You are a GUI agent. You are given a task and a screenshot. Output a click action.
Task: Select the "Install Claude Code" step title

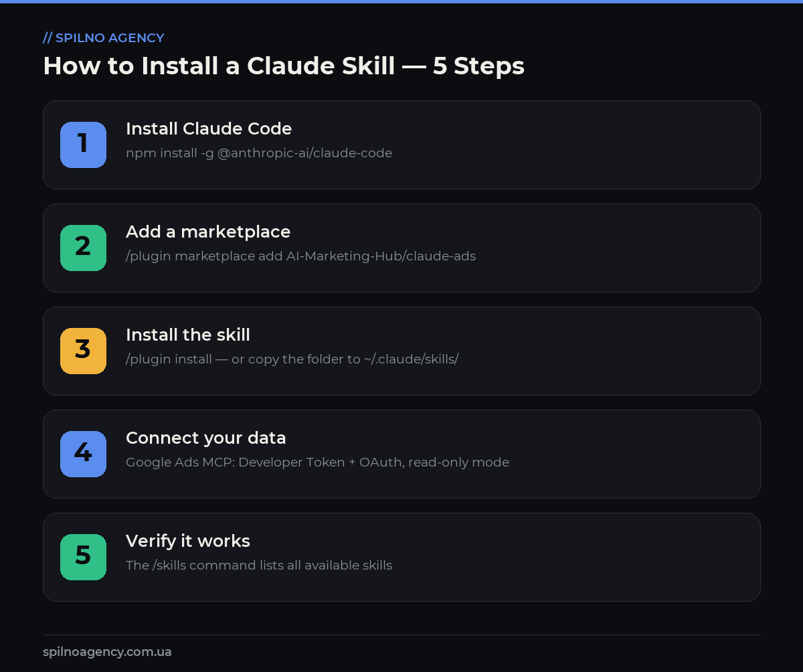point(209,129)
